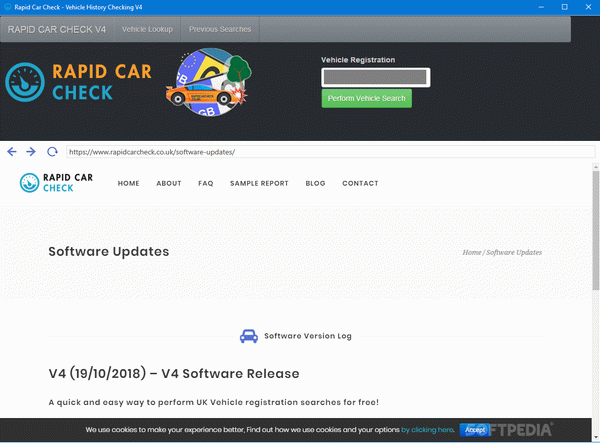Open the Previous Searches tab
Viewport: 600px width, 443px height.
(220, 29)
